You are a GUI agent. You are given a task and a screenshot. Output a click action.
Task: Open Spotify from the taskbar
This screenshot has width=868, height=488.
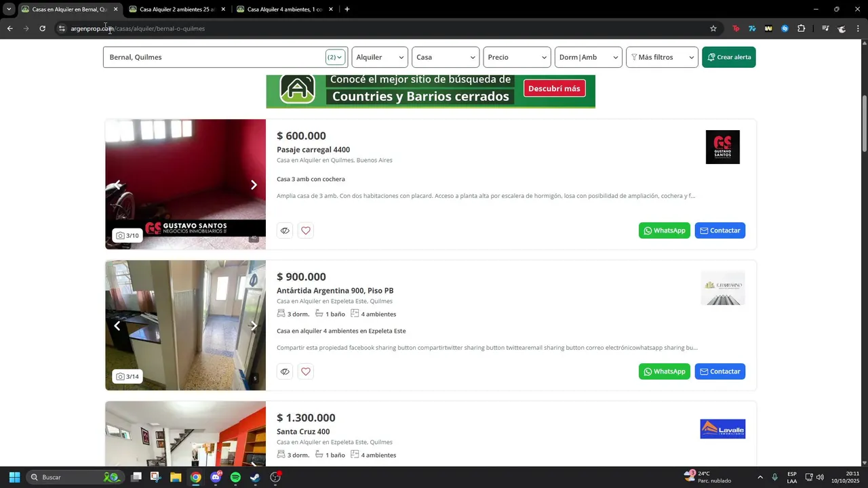click(x=235, y=477)
